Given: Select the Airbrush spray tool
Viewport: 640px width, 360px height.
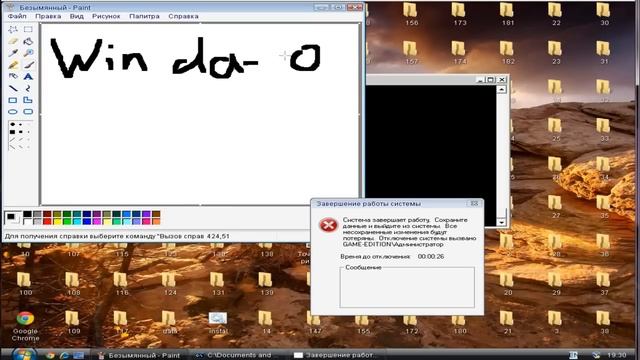Looking at the screenshot, I should 13,76.
